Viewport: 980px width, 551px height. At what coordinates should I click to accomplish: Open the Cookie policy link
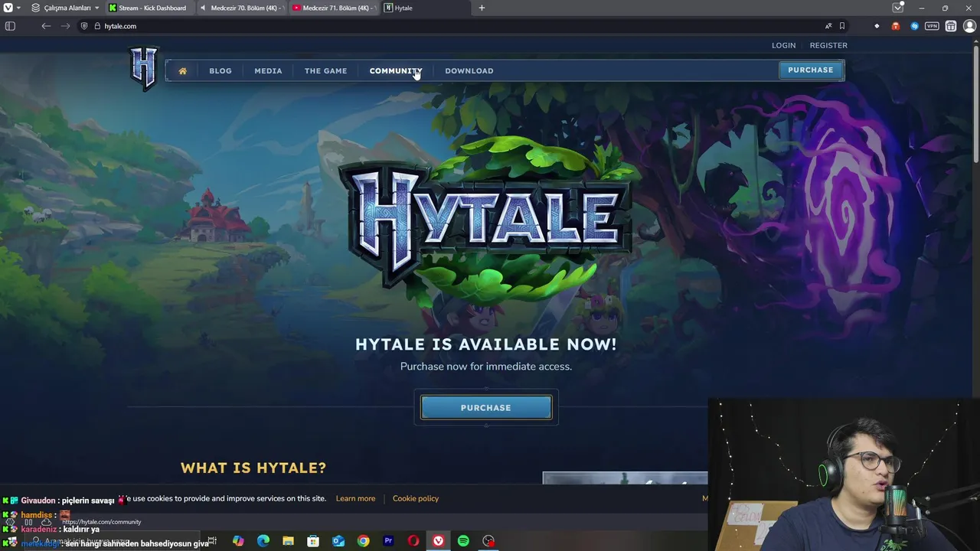coord(416,498)
